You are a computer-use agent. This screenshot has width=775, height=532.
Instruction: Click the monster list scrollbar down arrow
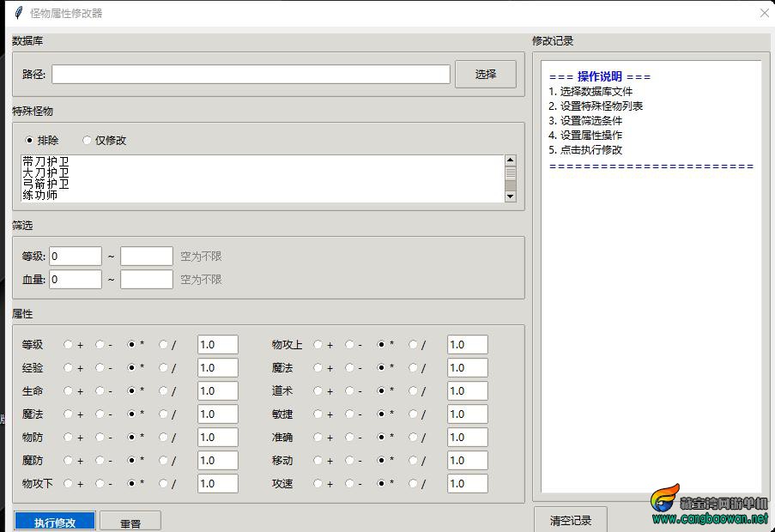tap(510, 196)
